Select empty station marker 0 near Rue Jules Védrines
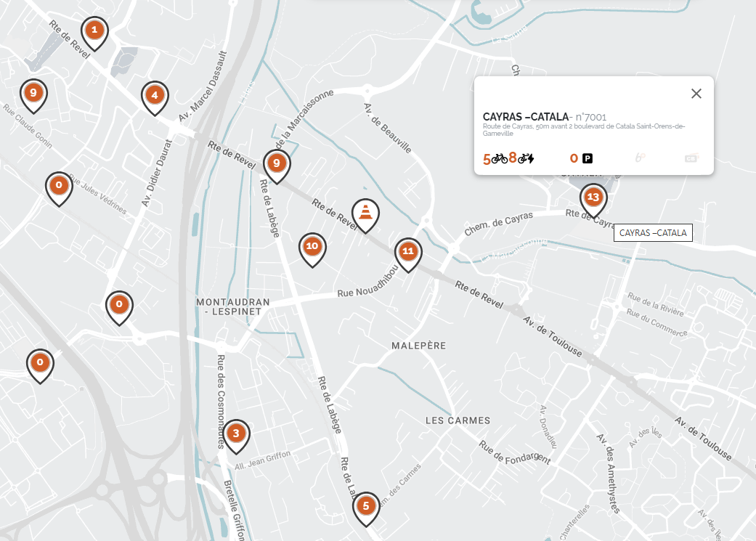This screenshot has width=756, height=541. (x=58, y=185)
